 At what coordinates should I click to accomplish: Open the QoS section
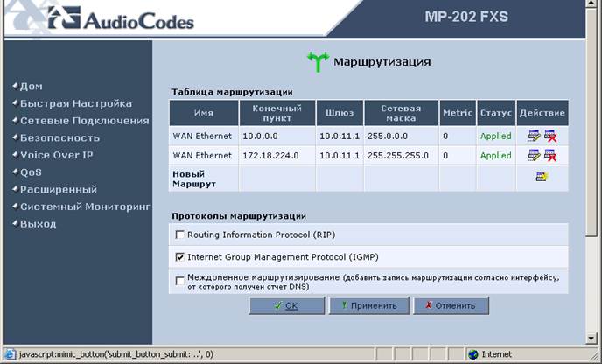click(31, 172)
